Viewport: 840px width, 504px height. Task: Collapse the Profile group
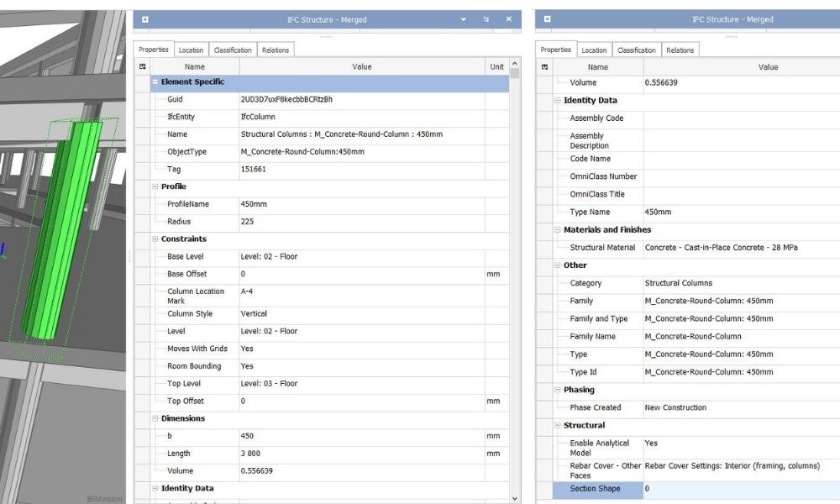(155, 186)
